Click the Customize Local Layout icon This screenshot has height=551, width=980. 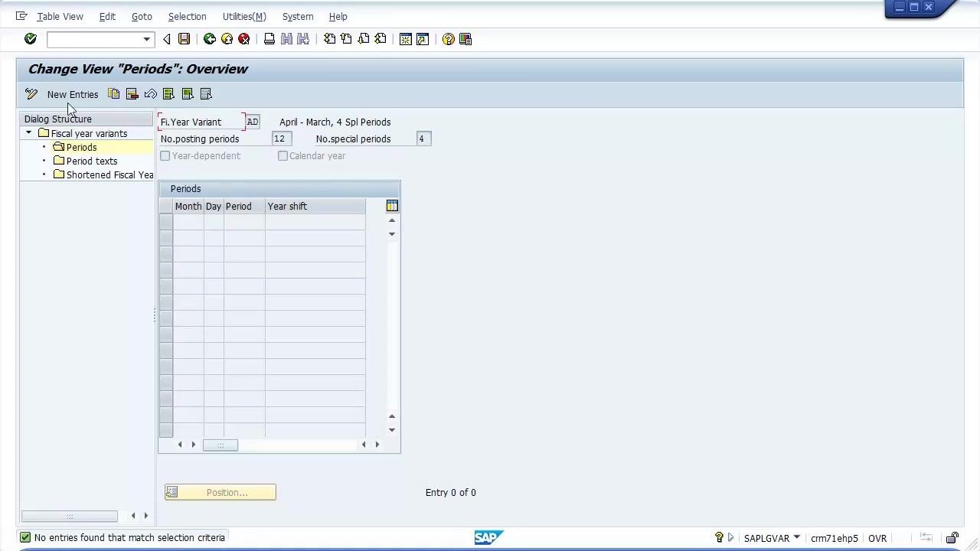point(465,39)
